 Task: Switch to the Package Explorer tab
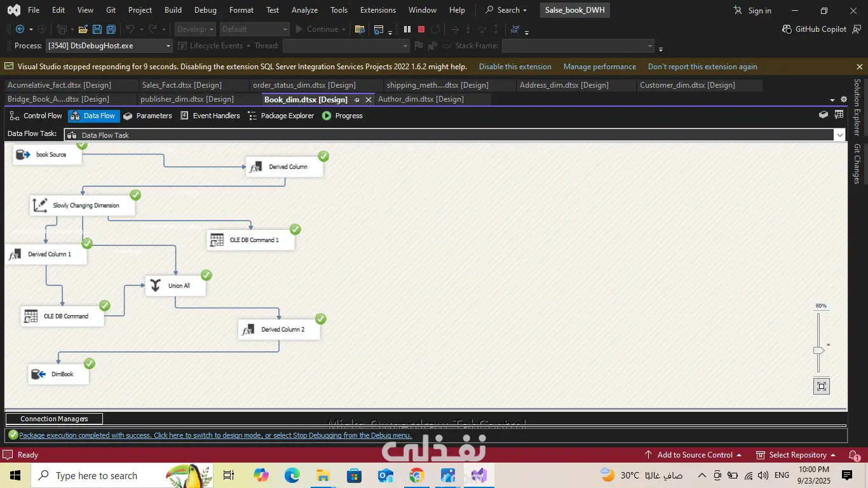point(281,116)
